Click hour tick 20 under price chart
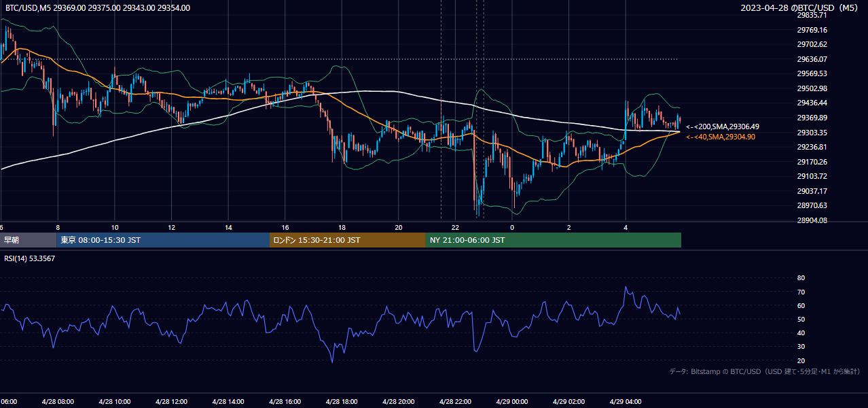Image resolution: width=868 pixels, height=408 pixels. pyautogui.click(x=398, y=227)
